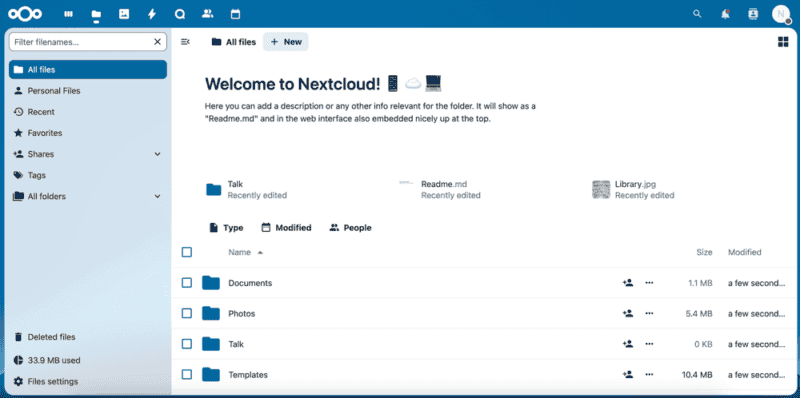Click the All files breadcrumb
800x398 pixels.
[234, 42]
